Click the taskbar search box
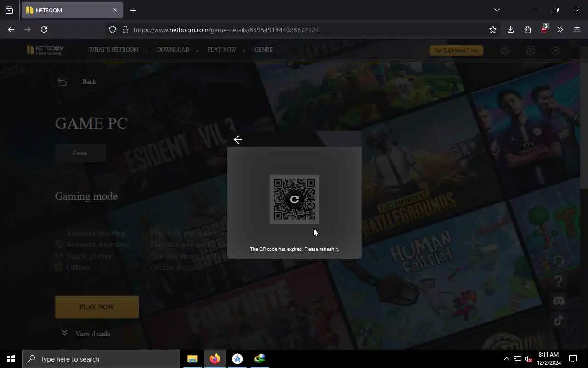 coord(101,359)
